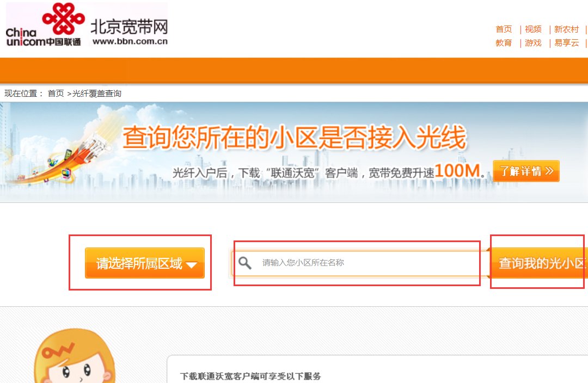Click the orange arrow on 了解详情 button
The width and height of the screenshot is (588, 383).
(549, 171)
